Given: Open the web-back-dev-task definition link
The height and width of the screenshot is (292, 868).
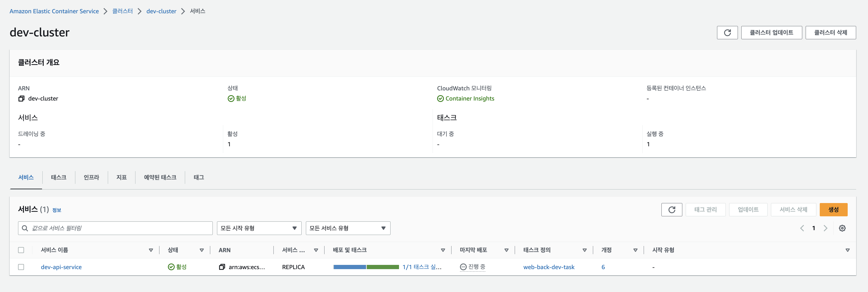Looking at the screenshot, I should [x=549, y=267].
